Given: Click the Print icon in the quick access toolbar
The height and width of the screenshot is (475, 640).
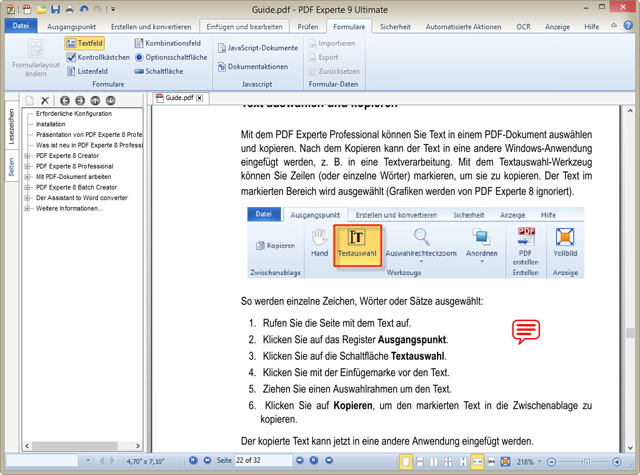Looking at the screenshot, I should coord(69,9).
